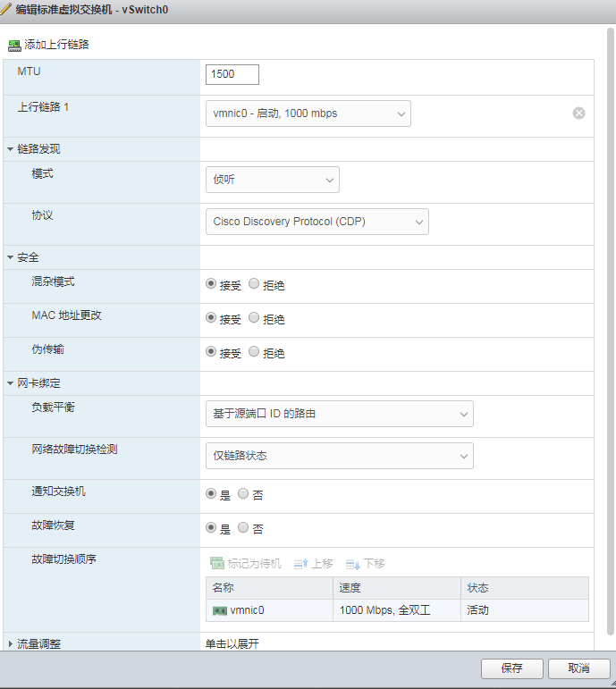Set promiscuous mode (混杂模式) to Accept
This screenshot has width=616, height=689.
click(x=211, y=284)
